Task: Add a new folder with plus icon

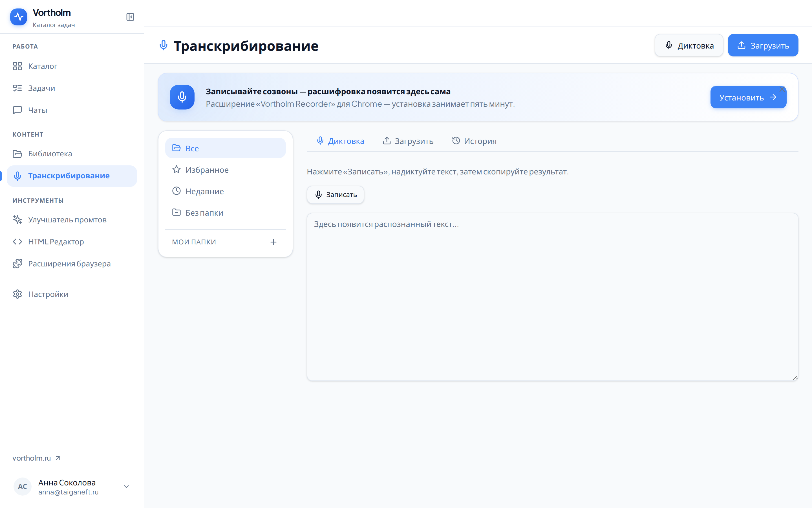Action: tap(273, 242)
